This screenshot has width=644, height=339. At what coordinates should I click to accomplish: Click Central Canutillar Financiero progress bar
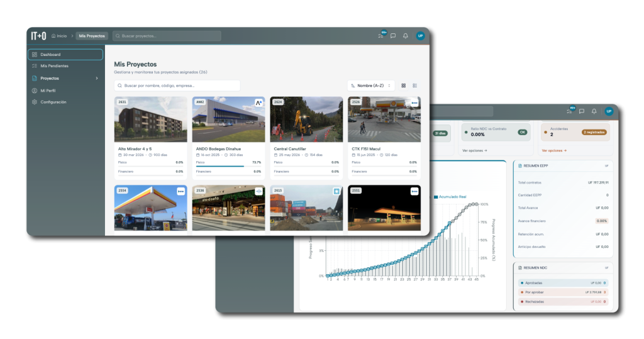pyautogui.click(x=306, y=175)
